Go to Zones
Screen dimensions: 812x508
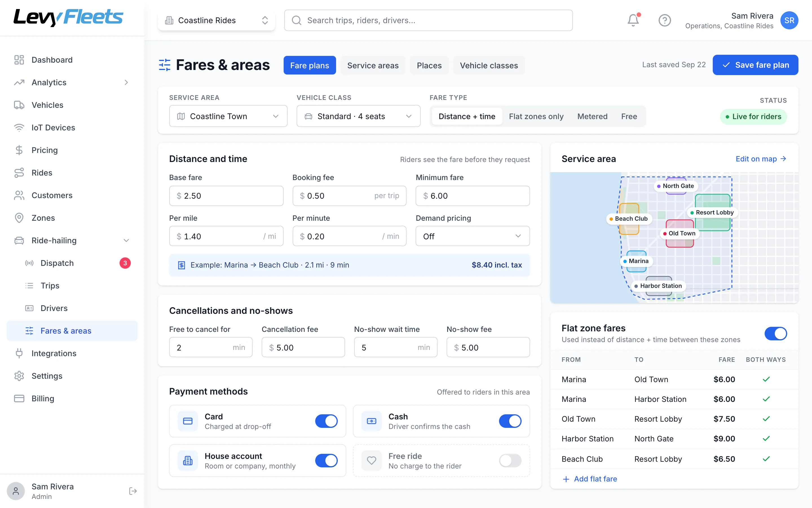click(x=72, y=218)
